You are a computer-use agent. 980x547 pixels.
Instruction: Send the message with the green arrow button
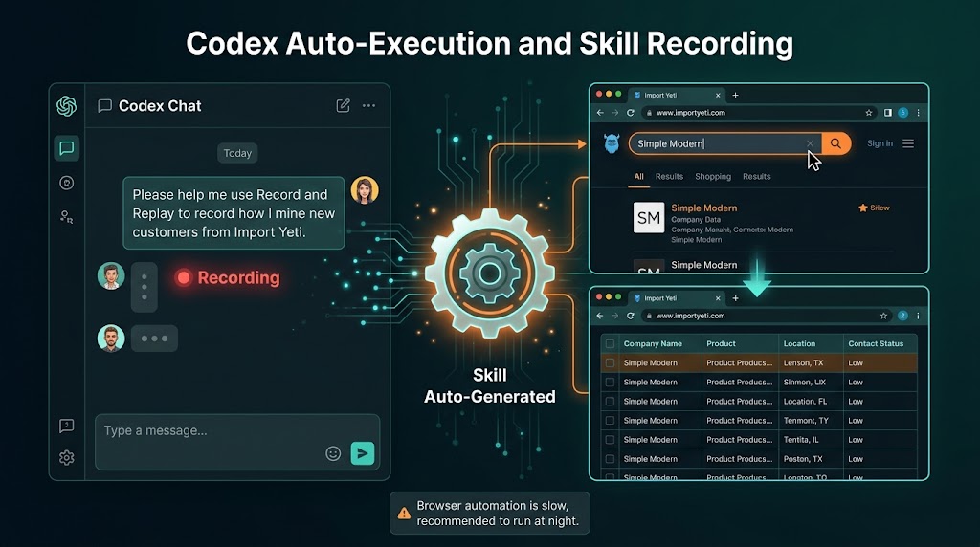click(363, 453)
